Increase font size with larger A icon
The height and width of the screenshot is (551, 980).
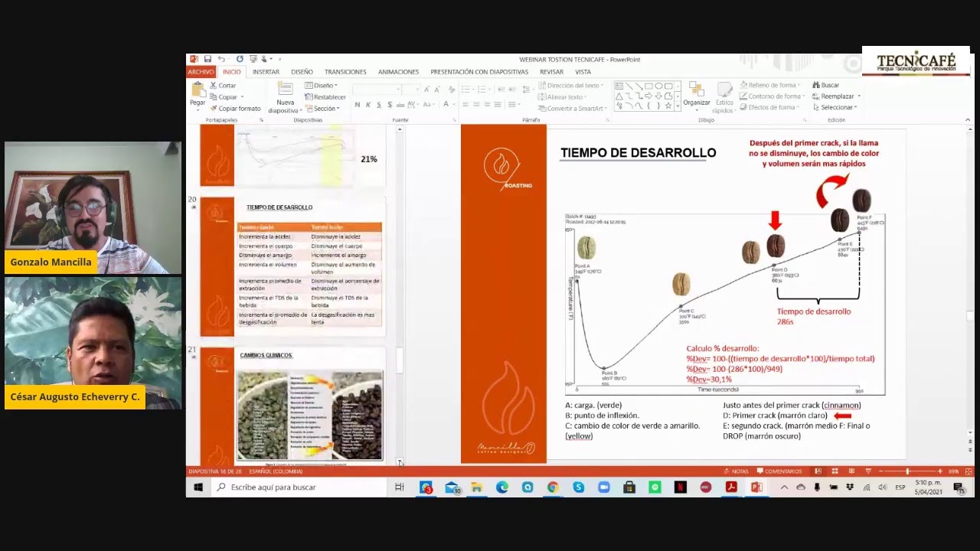(x=426, y=90)
